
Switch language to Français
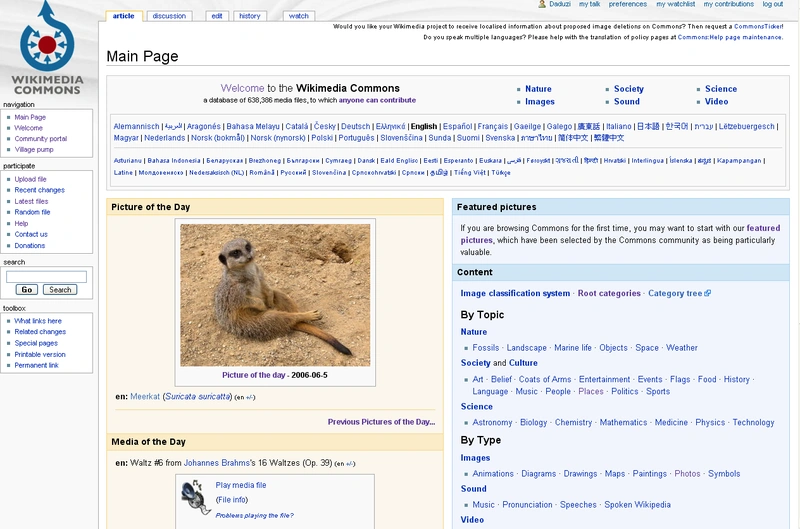[493, 127]
